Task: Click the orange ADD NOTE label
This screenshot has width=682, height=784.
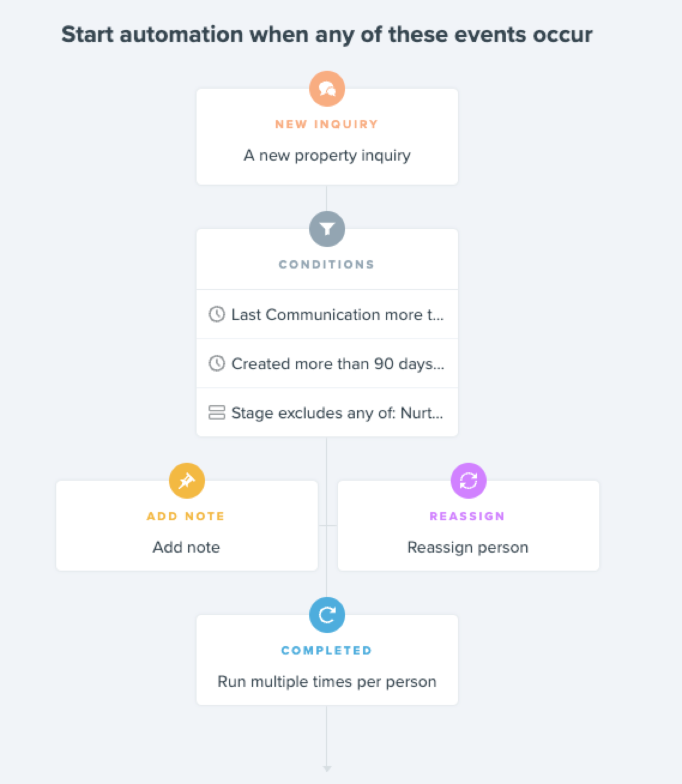Action: point(186,516)
